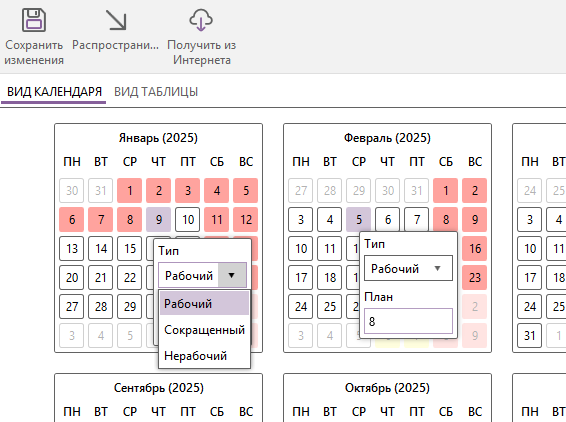The width and height of the screenshot is (566, 422).
Task: Click February 3 day cell
Action: click(300, 219)
